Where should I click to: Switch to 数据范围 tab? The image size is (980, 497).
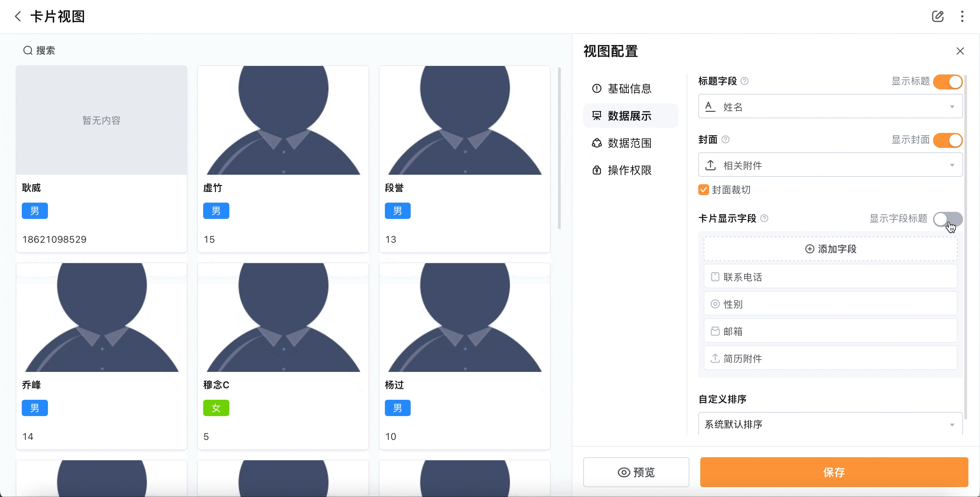click(631, 143)
